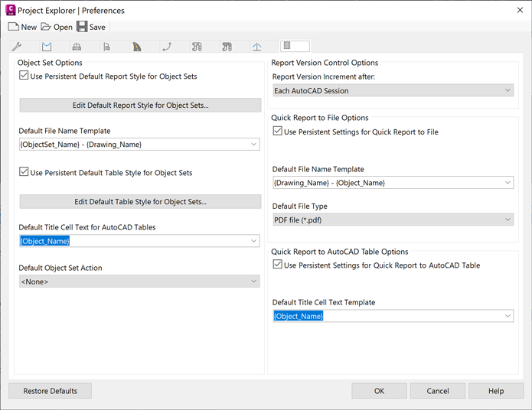
Task: Open the wrench general settings tab
Action: pos(17,47)
